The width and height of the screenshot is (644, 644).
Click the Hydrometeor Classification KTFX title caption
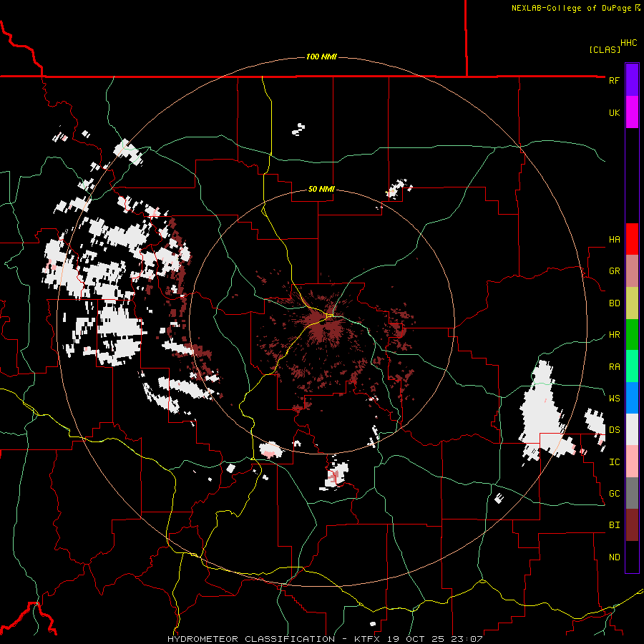[x=324, y=639]
